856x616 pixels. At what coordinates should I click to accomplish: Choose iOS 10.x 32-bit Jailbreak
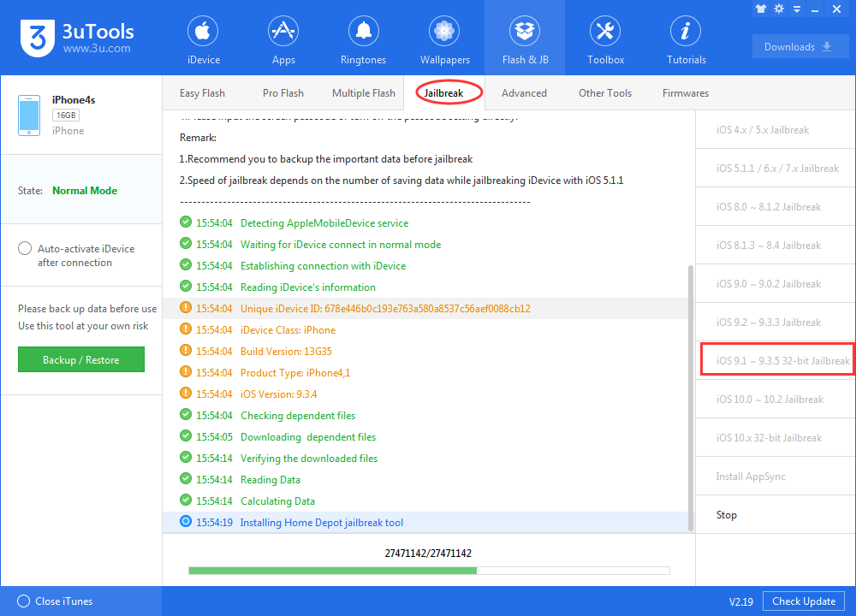click(x=776, y=437)
